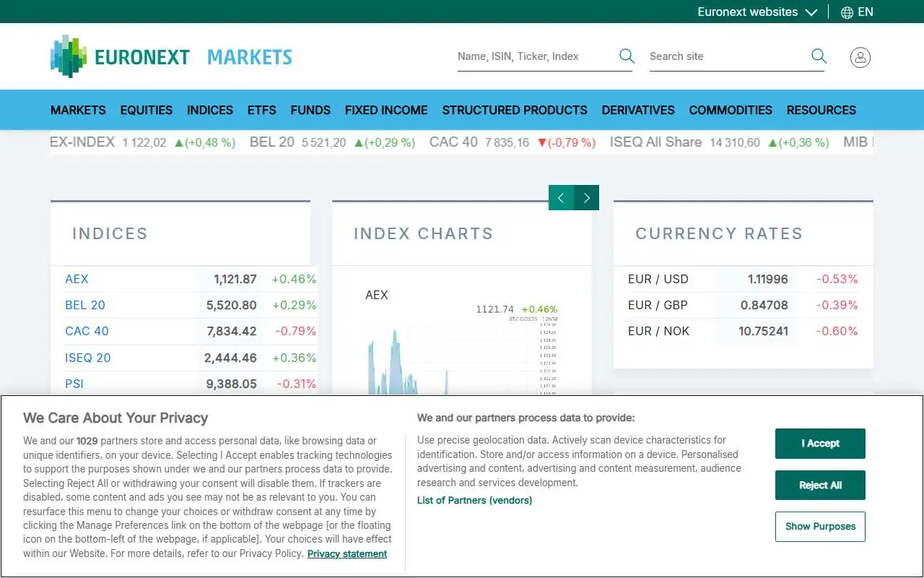Viewport: 924px width, 578px height.
Task: Open the MARKETS menu
Action: pos(78,110)
